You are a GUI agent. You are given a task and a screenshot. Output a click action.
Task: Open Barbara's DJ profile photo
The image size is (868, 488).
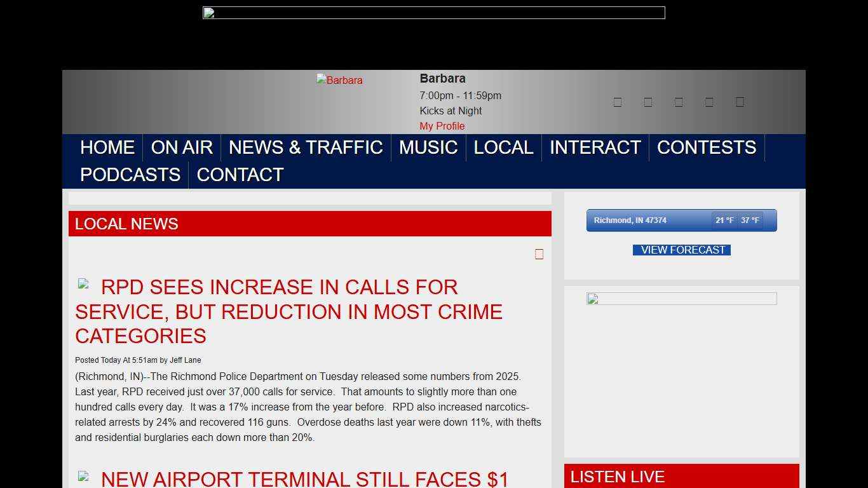click(x=339, y=80)
